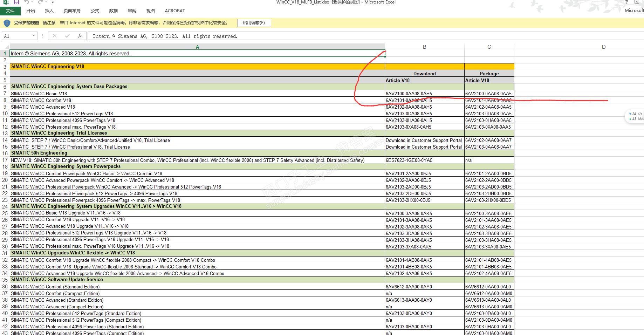Select column D by its header
Screen dimensions: 644x335
coord(604,47)
